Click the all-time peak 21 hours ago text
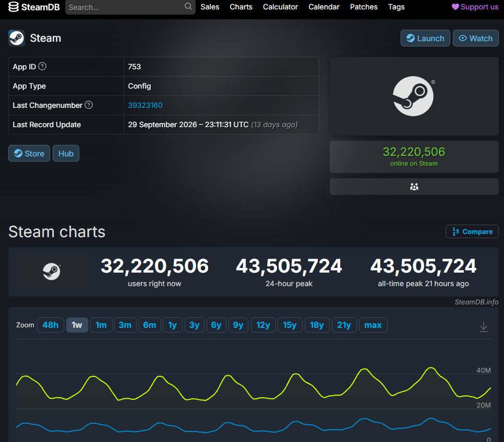Viewport: 504px width, 442px height. point(423,284)
